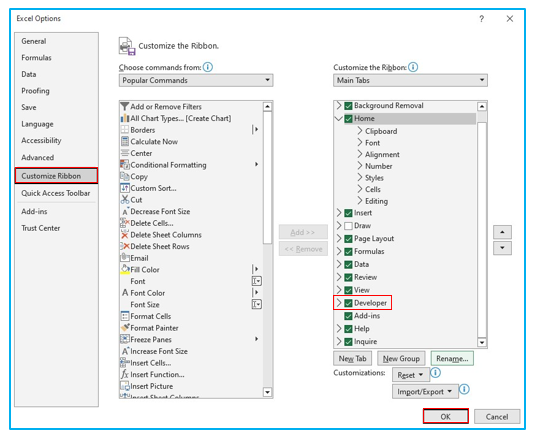Click the OK button
Viewport: 537px width, 441px height.
[446, 416]
